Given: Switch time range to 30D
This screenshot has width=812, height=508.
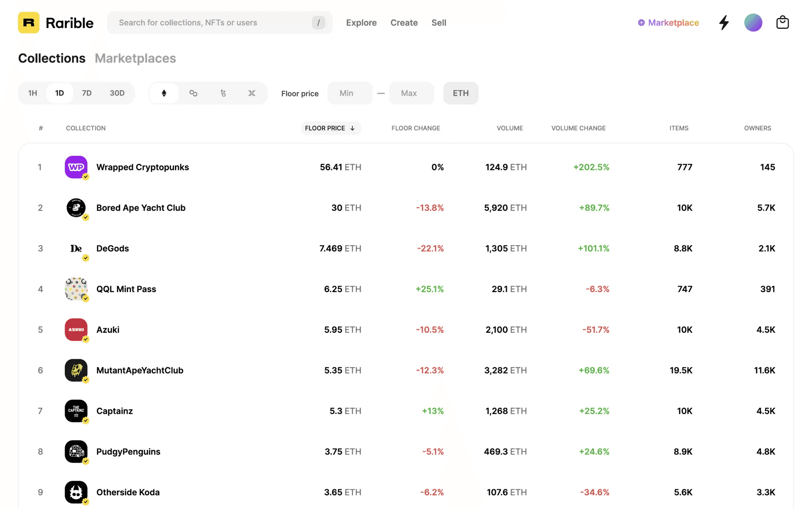Looking at the screenshot, I should pyautogui.click(x=117, y=93).
